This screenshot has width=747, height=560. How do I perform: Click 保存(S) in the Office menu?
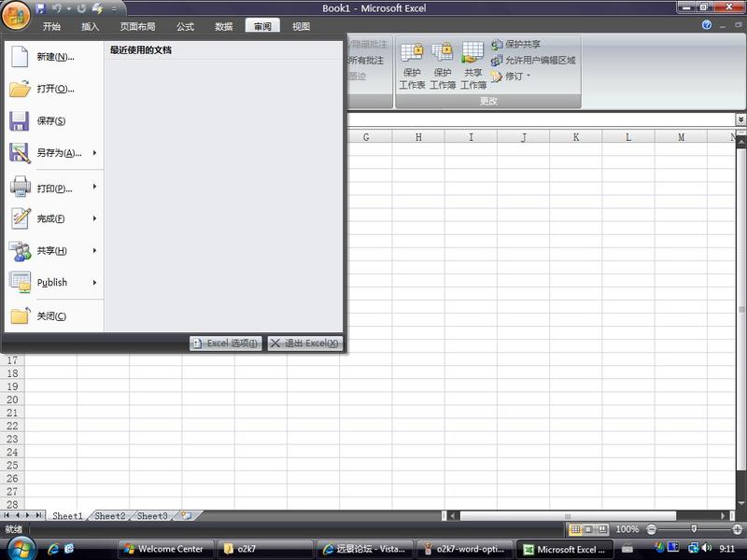[x=54, y=121]
